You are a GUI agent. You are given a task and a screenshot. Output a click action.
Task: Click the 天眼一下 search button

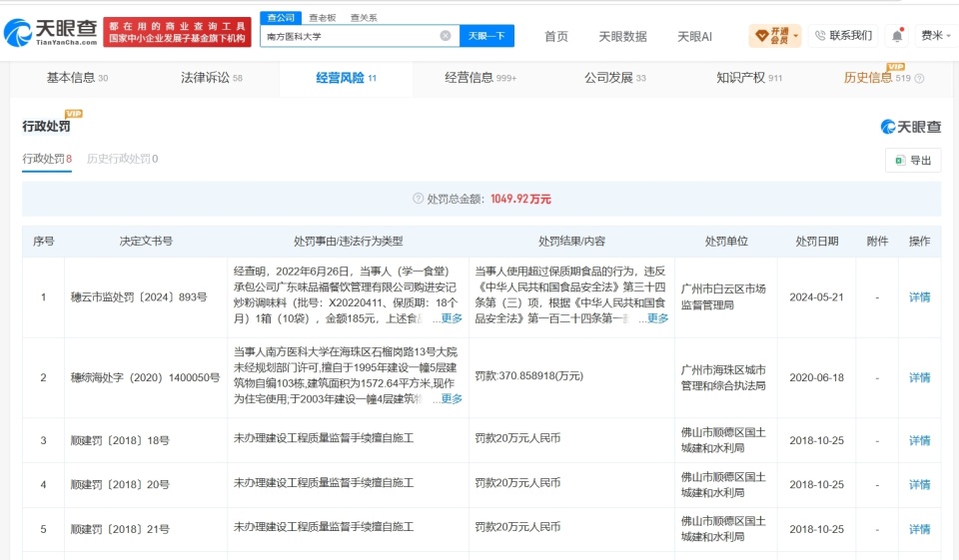pyautogui.click(x=486, y=36)
